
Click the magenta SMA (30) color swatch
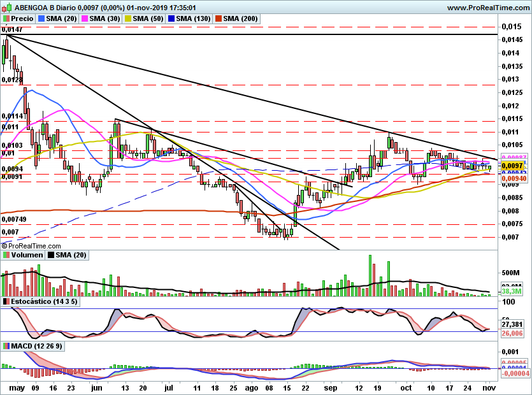point(85,18)
